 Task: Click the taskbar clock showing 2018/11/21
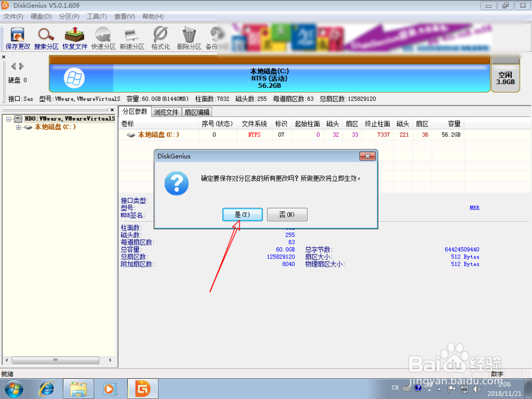click(x=504, y=389)
